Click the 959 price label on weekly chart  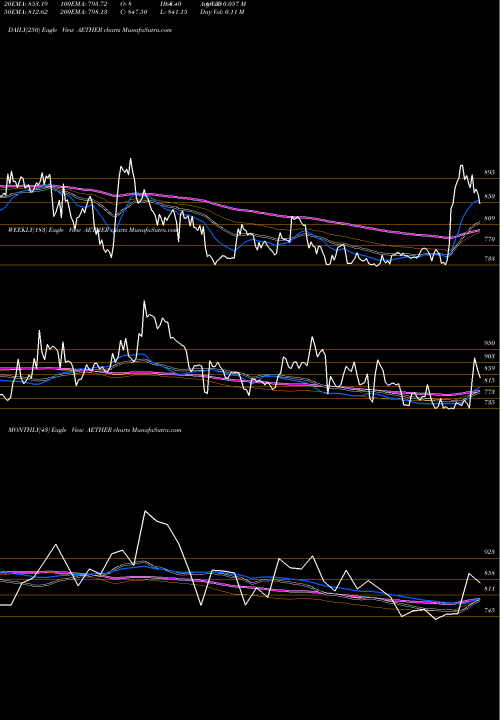click(489, 343)
